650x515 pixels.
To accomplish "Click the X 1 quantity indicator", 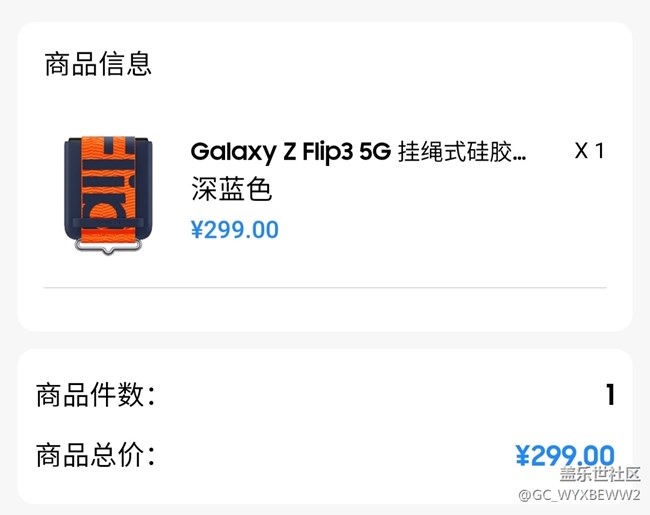I will click(589, 151).
